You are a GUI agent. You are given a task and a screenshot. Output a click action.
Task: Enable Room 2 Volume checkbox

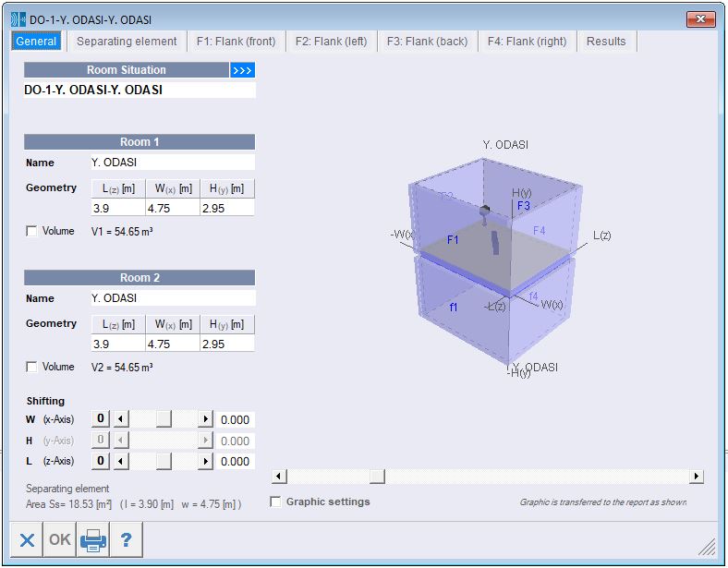pyautogui.click(x=31, y=367)
